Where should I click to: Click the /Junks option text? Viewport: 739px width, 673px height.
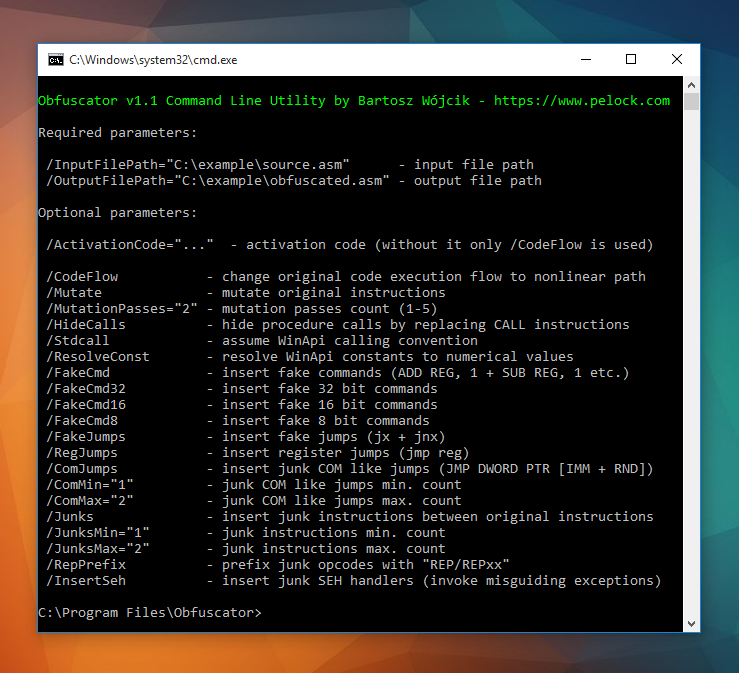coord(70,517)
